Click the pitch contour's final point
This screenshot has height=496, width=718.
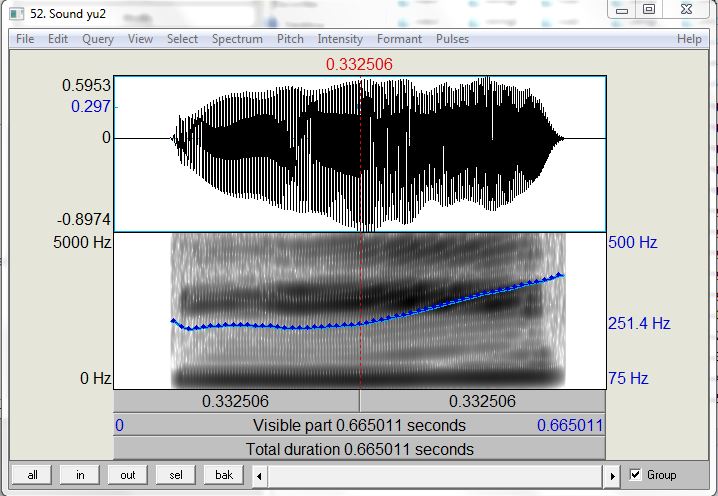coord(559,275)
